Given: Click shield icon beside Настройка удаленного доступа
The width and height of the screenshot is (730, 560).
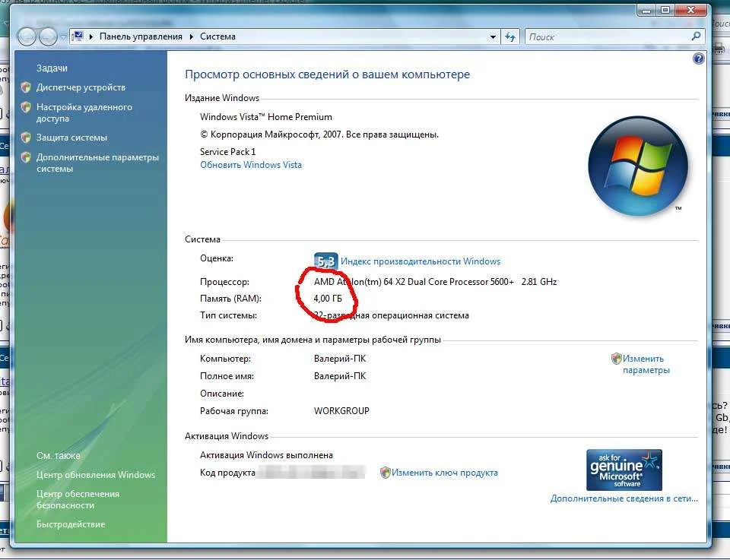Looking at the screenshot, I should (x=26, y=107).
